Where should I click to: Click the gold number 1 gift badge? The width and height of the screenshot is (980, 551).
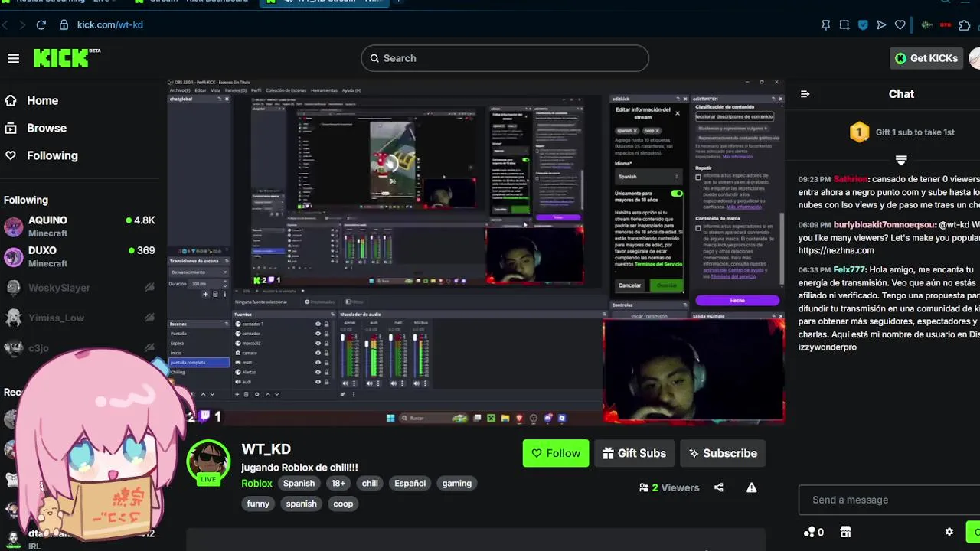[x=859, y=132]
